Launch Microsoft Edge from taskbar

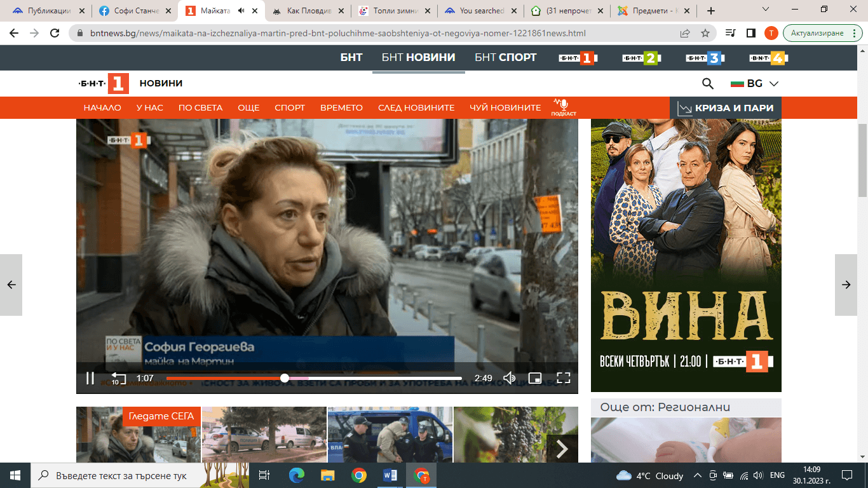point(296,475)
